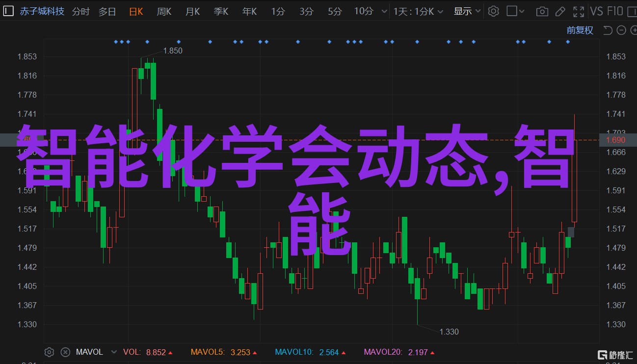Select the 月K tab
The width and height of the screenshot is (637, 364).
coord(192,11)
